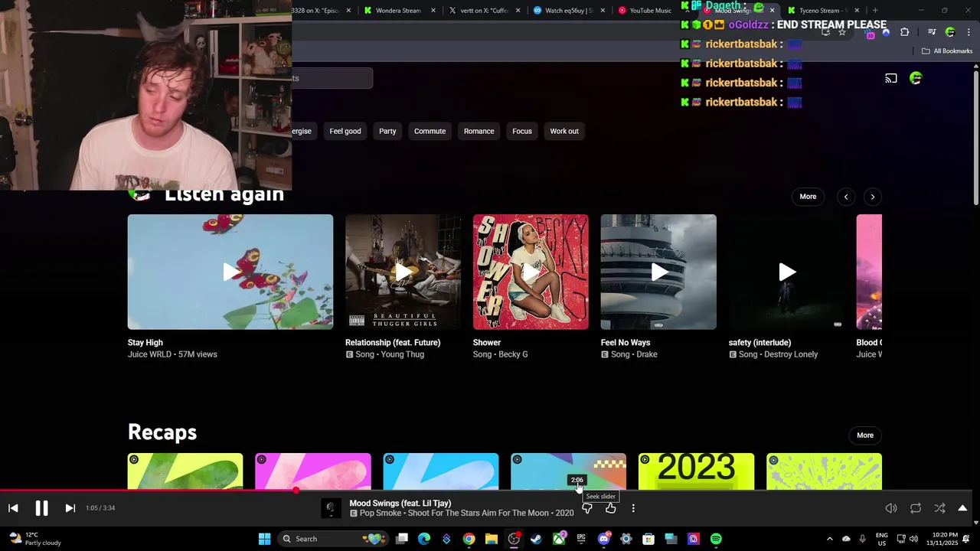
Task: Play Relationship (feat. Future) thumbnail
Action: pos(403,272)
